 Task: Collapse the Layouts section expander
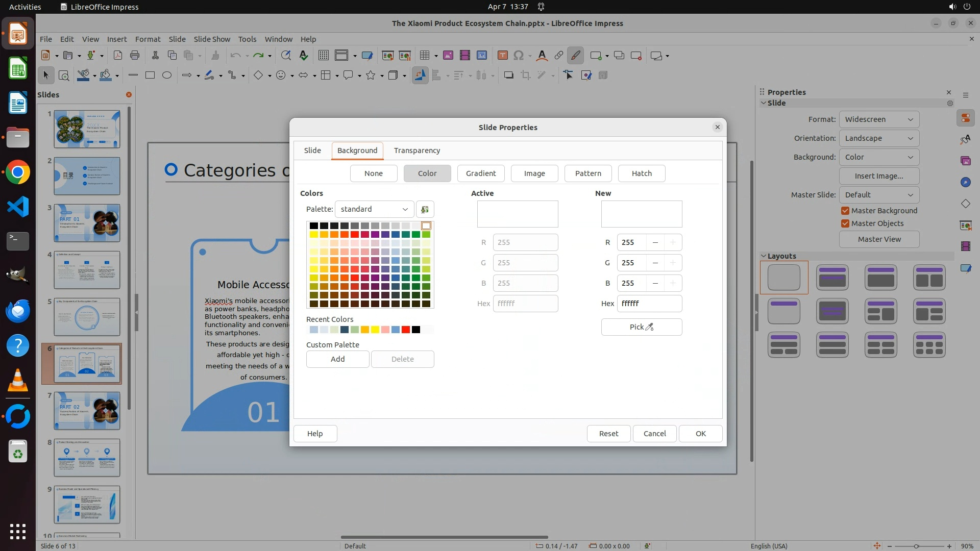click(764, 256)
